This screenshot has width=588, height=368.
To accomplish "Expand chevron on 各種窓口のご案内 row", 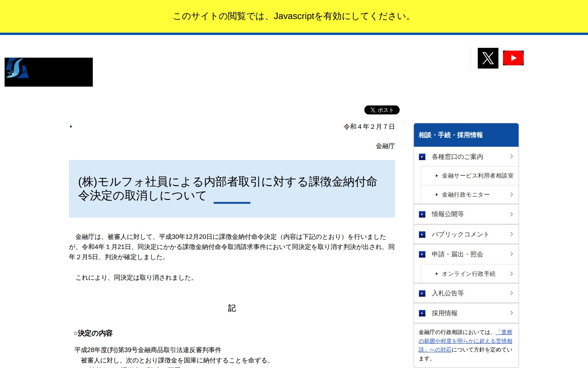I will pos(511,156).
